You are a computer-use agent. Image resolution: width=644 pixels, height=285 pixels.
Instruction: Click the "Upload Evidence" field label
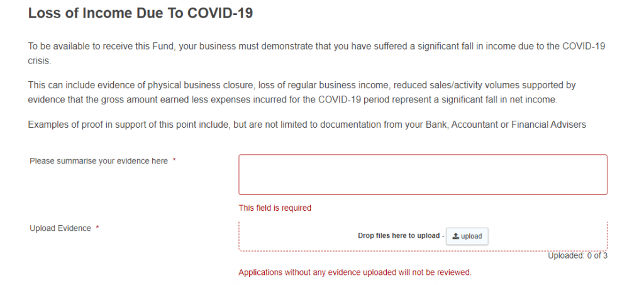(60, 228)
